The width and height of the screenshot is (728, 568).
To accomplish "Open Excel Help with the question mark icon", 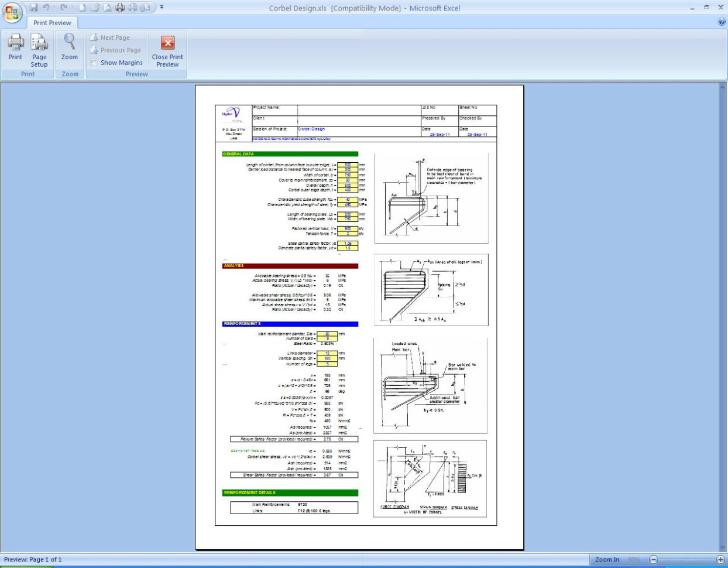I will click(x=721, y=22).
